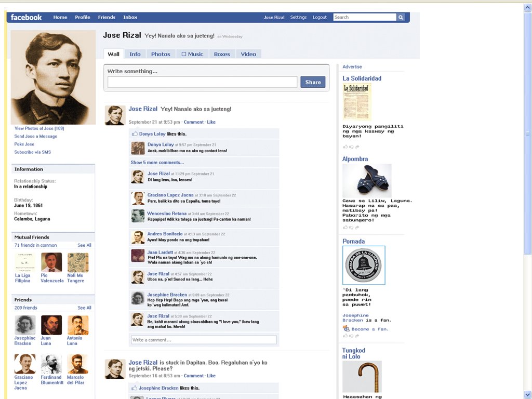Click thumbs-up icon beside Donya Lolay likes this
532x399 pixels.
[x=135, y=134]
